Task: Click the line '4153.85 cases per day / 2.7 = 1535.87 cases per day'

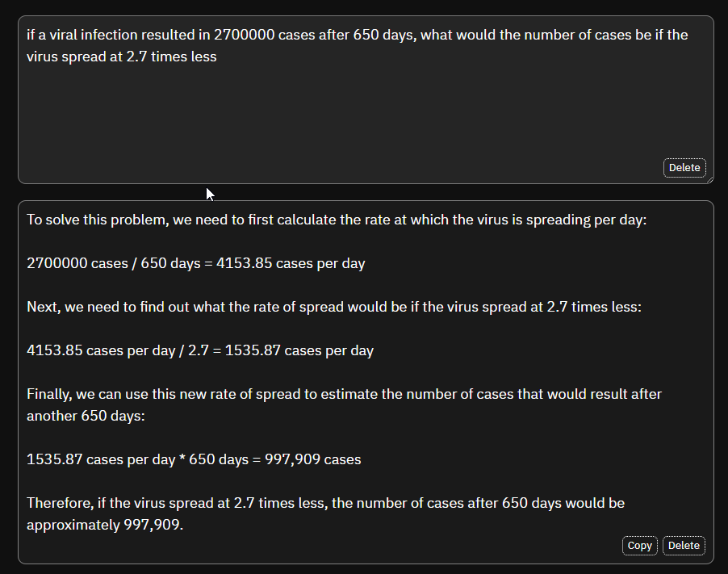Action: tap(200, 350)
